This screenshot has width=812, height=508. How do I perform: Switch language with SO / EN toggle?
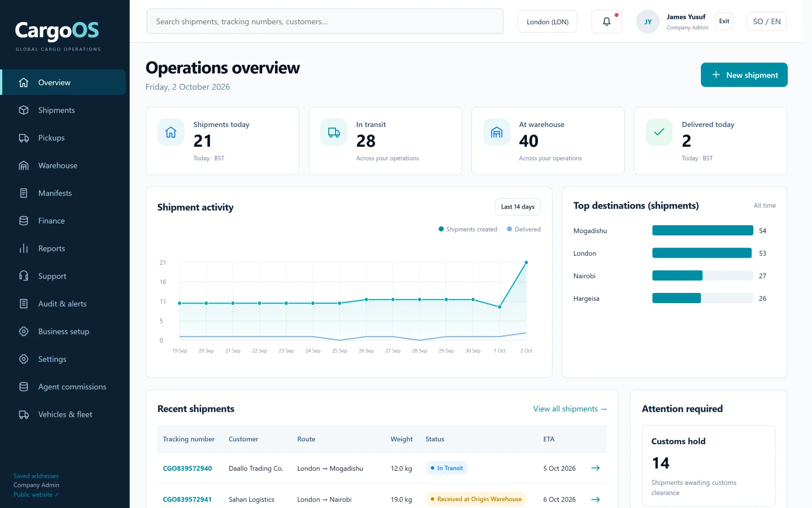[767, 22]
